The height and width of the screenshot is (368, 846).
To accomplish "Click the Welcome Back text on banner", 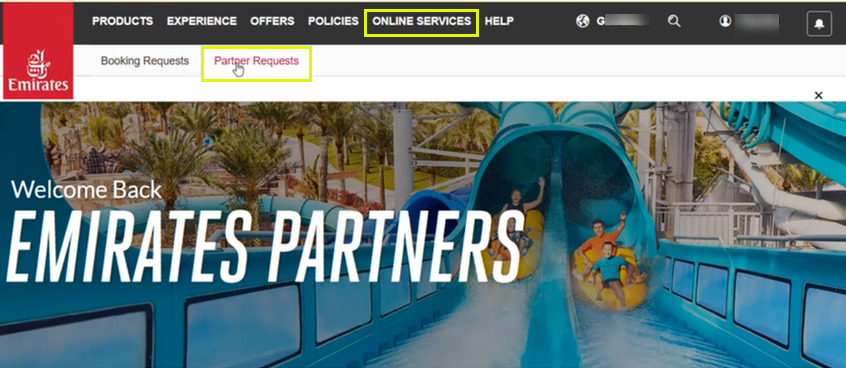I will 86,189.
